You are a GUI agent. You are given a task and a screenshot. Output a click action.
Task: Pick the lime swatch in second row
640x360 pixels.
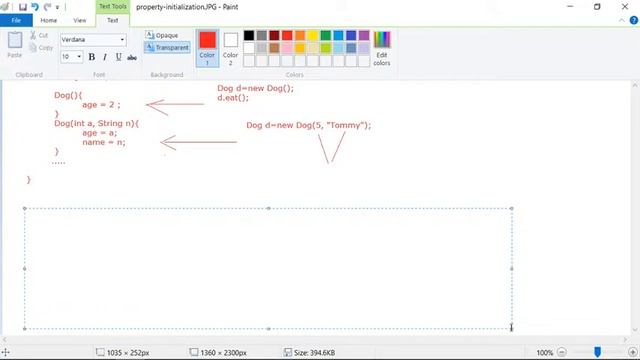coord(326,48)
